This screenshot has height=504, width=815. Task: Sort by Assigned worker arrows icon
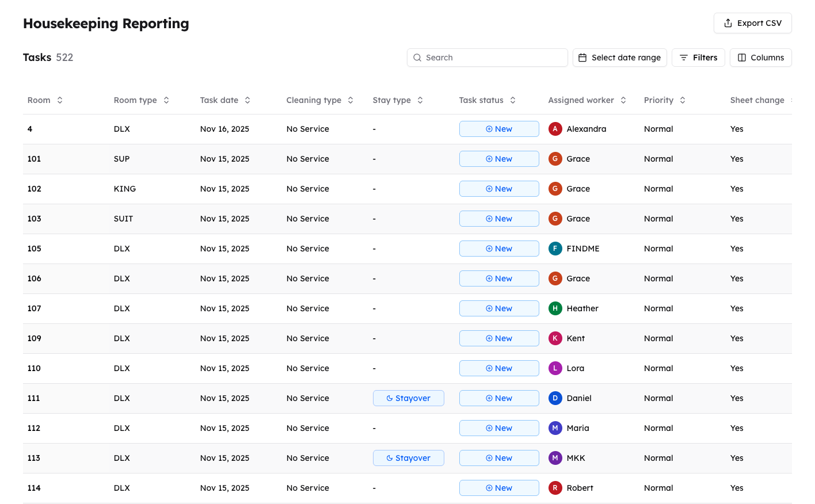point(623,100)
